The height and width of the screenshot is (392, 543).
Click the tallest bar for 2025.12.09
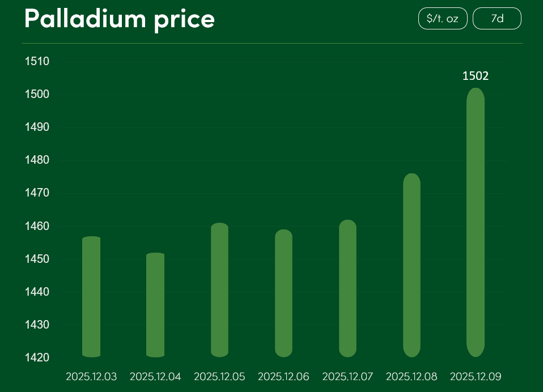tap(476, 222)
